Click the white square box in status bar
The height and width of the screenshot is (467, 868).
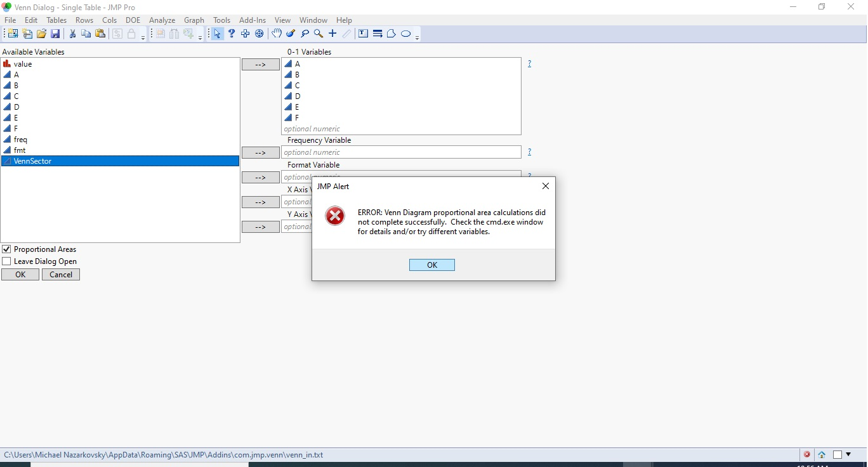(838, 454)
